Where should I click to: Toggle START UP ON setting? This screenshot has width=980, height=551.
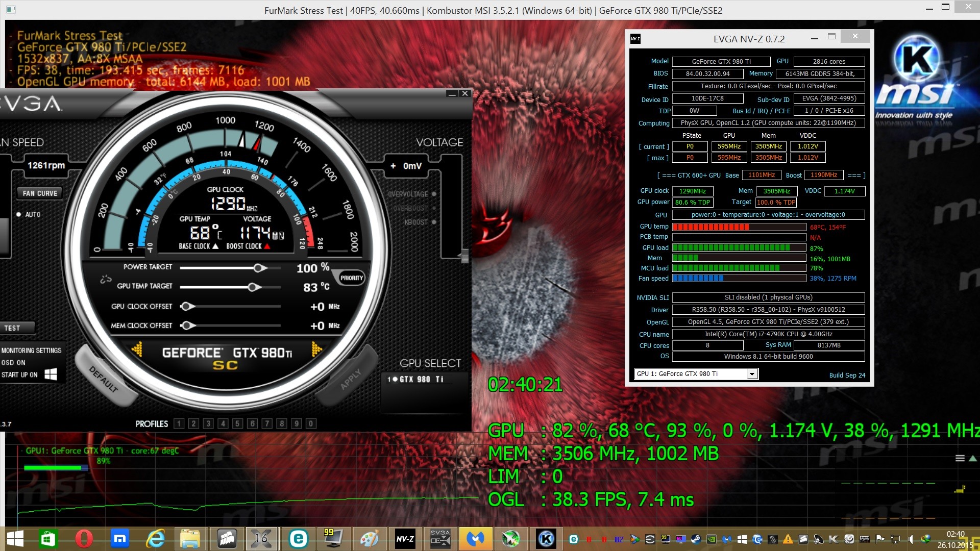click(19, 375)
